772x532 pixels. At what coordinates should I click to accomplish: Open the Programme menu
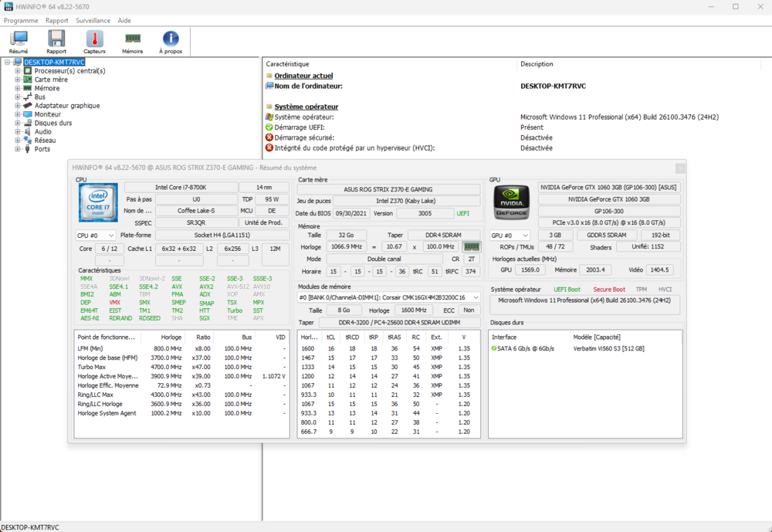[21, 21]
